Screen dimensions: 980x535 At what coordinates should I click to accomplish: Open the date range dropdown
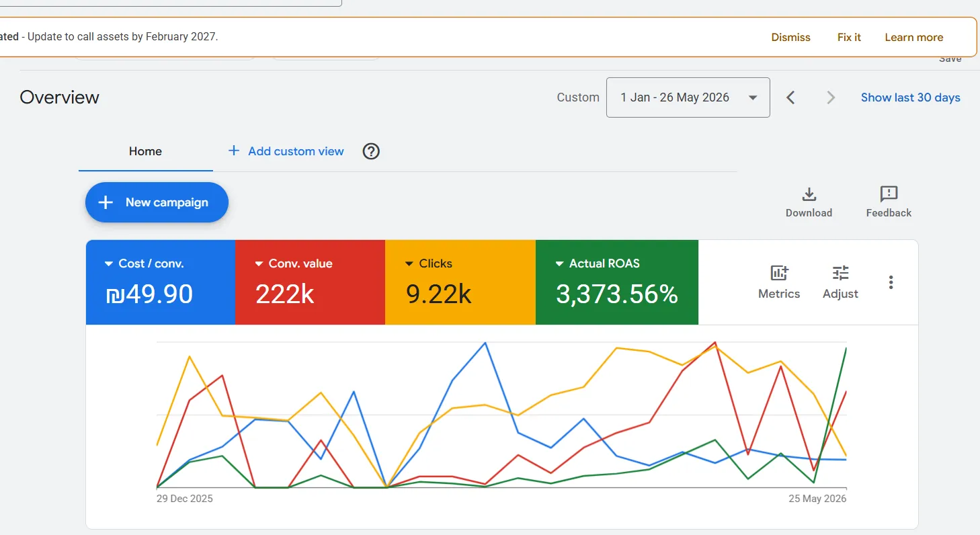(688, 97)
